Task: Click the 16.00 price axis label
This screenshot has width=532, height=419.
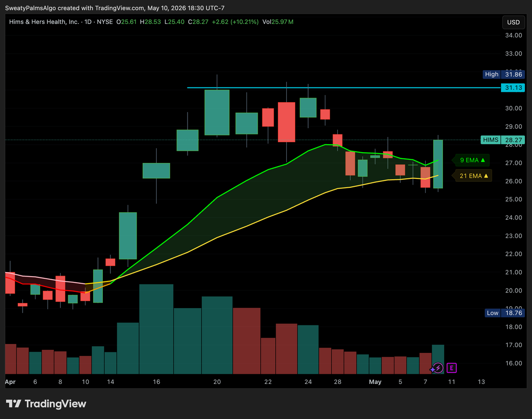Action: (x=513, y=363)
